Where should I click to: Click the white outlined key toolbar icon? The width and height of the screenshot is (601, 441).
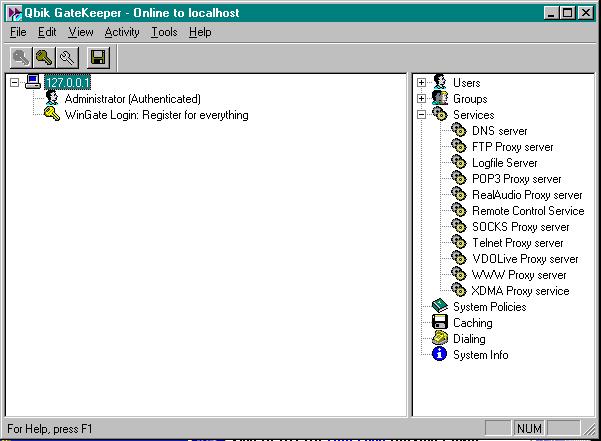67,58
